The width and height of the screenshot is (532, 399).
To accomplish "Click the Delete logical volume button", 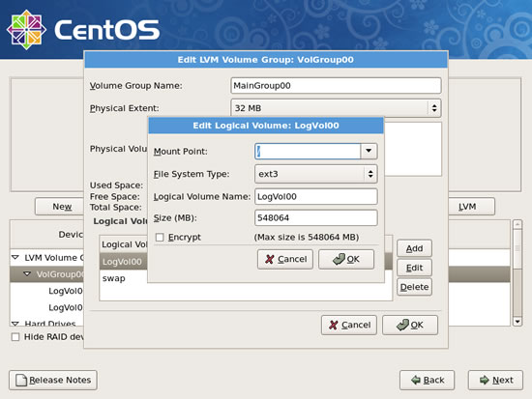I will [414, 287].
